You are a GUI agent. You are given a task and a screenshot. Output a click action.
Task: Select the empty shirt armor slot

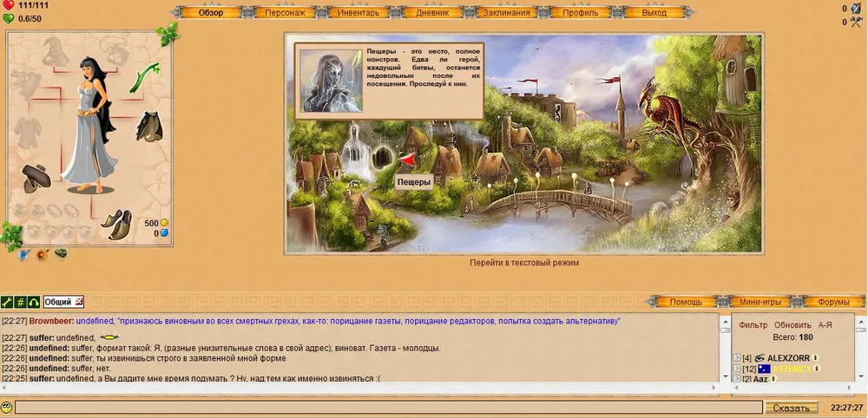(27, 133)
